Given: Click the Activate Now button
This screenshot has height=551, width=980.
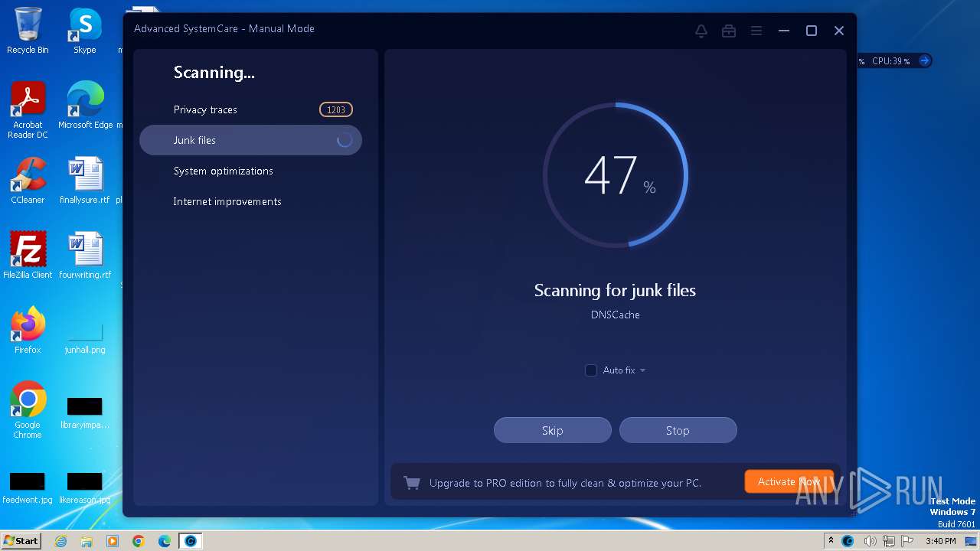Looking at the screenshot, I should point(789,481).
